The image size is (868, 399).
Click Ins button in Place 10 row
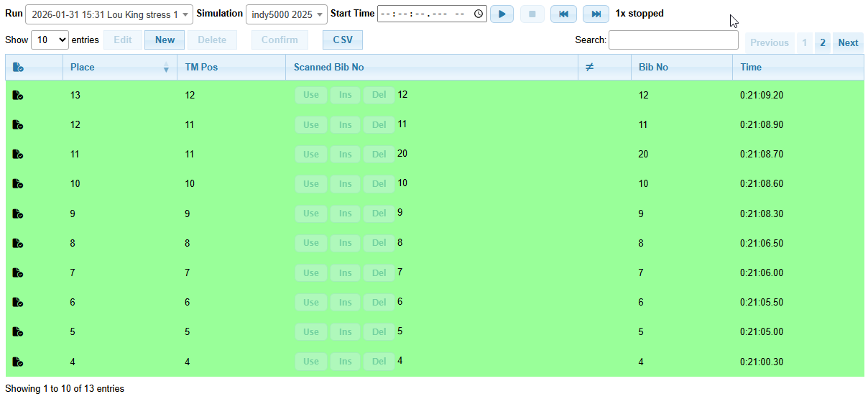(346, 183)
